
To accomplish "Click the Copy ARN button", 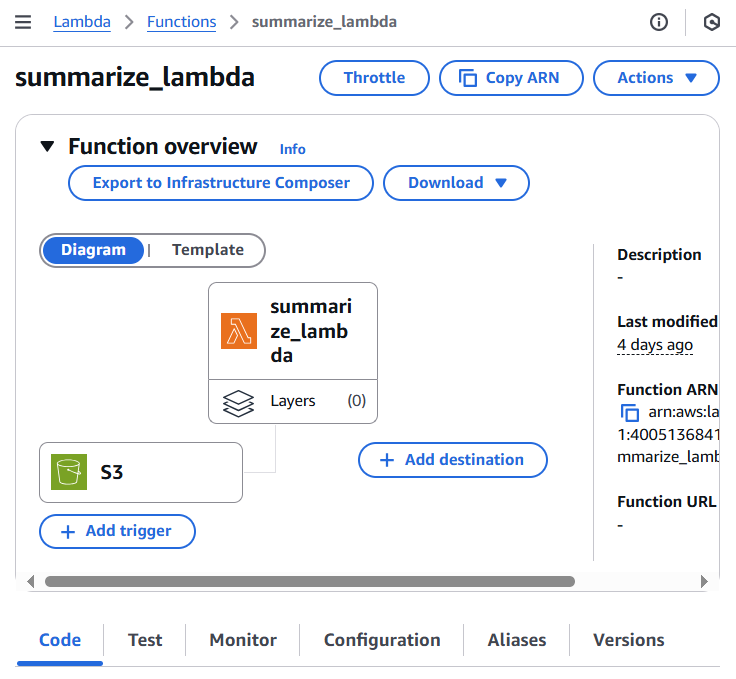I will 511,78.
